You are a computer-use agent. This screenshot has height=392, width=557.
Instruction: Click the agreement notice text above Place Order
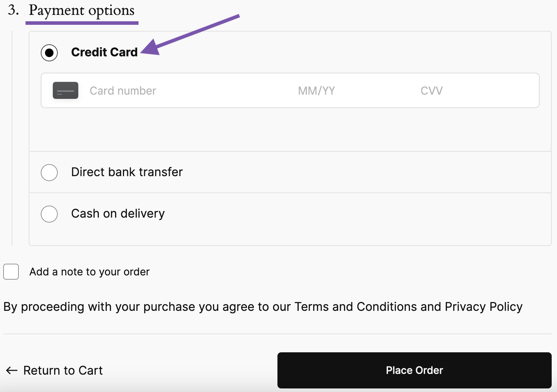tap(262, 307)
